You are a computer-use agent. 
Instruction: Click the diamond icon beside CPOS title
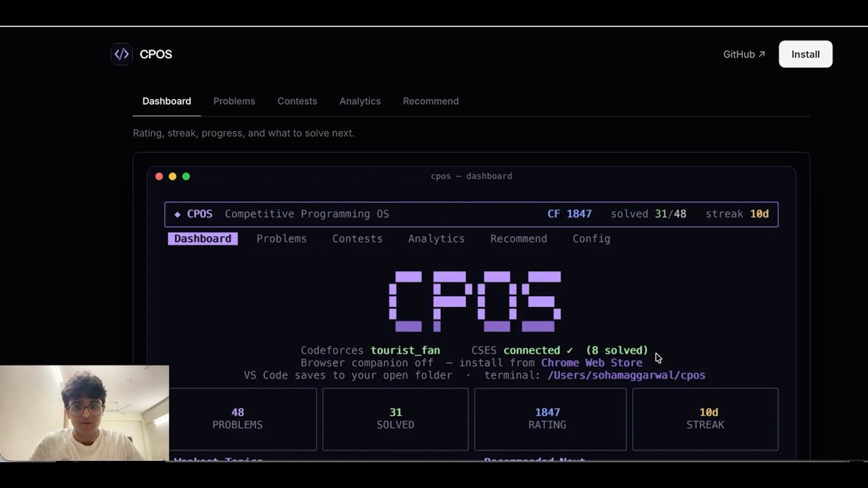click(178, 214)
